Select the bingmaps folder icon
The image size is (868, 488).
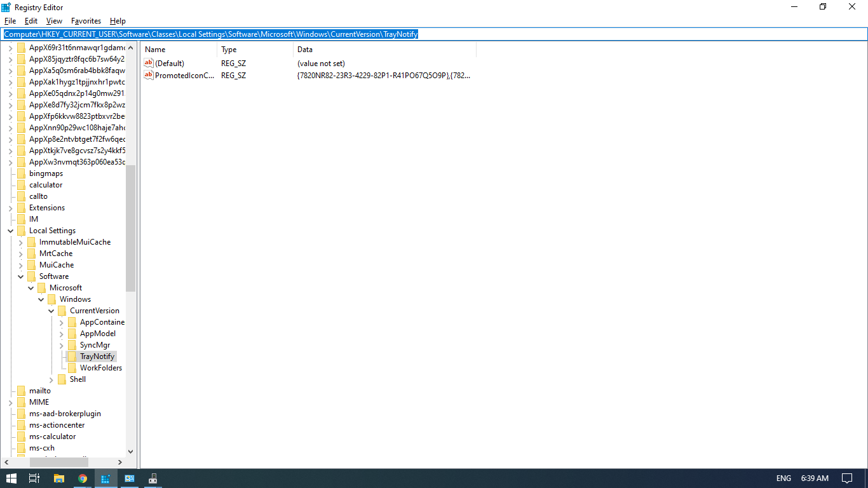(21, 173)
